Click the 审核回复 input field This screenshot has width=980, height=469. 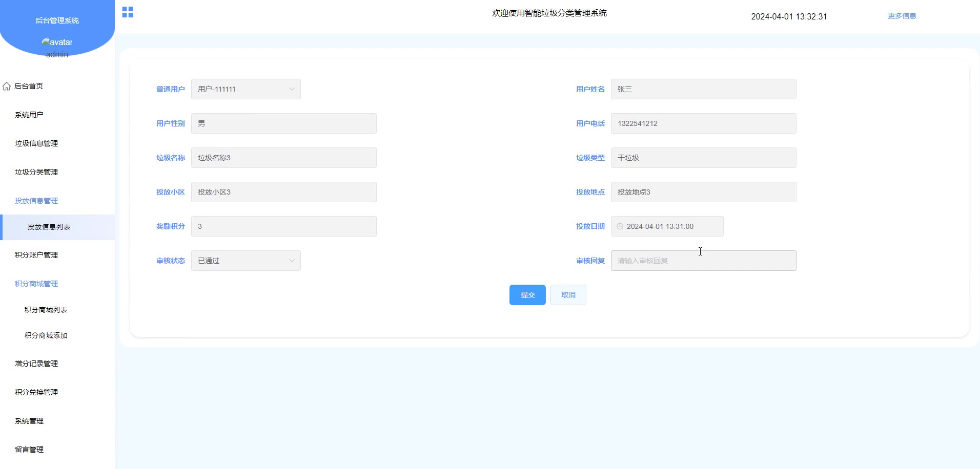coord(703,261)
